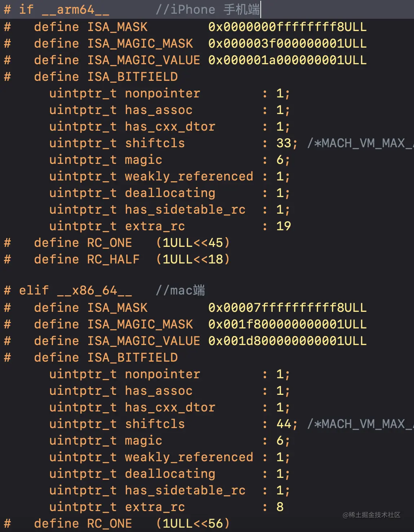This screenshot has height=532, width=414.
Task: Click the (1ULL<<45) expression
Action: click(x=193, y=243)
